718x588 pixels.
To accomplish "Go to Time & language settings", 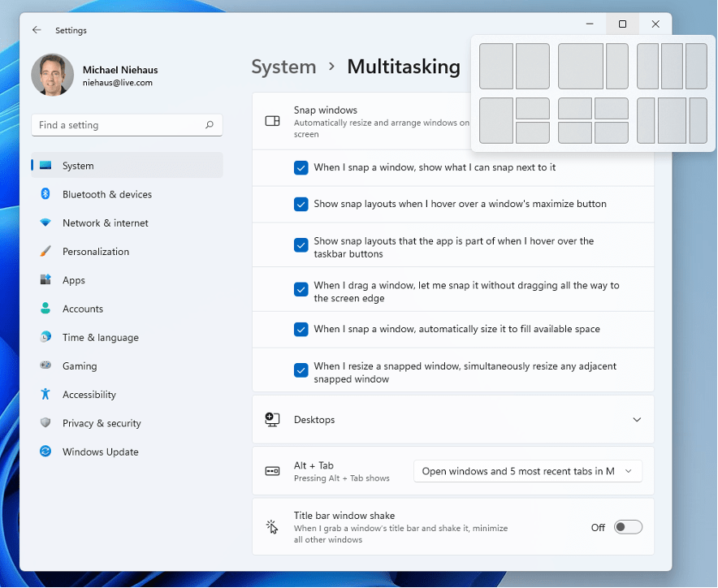I will tap(100, 337).
